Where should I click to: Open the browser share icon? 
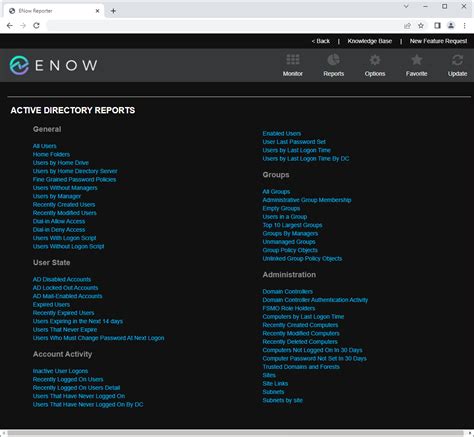click(x=407, y=26)
